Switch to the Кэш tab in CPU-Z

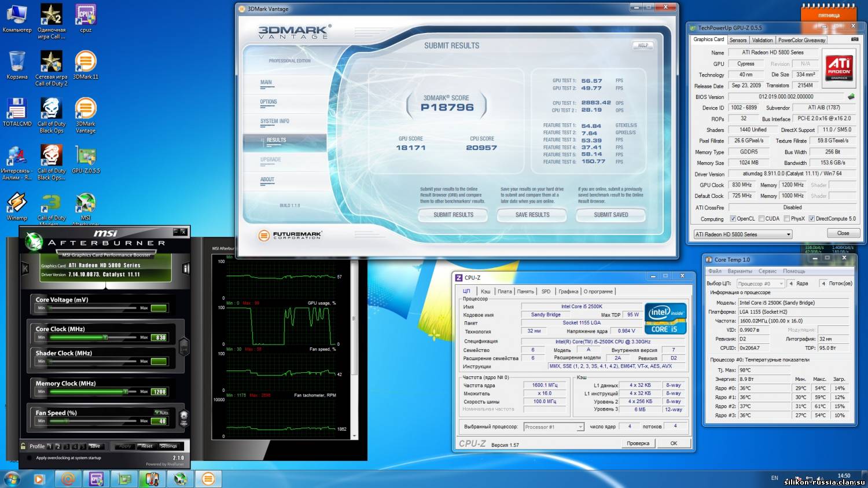(x=486, y=291)
